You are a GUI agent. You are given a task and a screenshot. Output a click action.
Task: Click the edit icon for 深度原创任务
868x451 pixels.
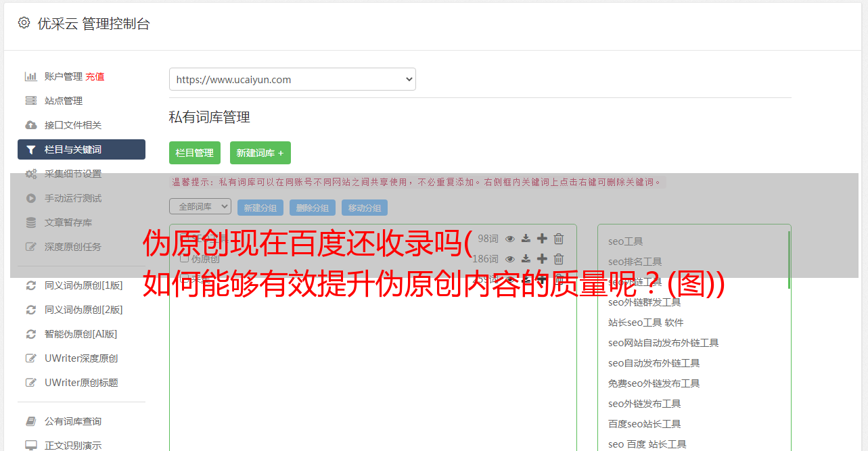[x=31, y=247]
